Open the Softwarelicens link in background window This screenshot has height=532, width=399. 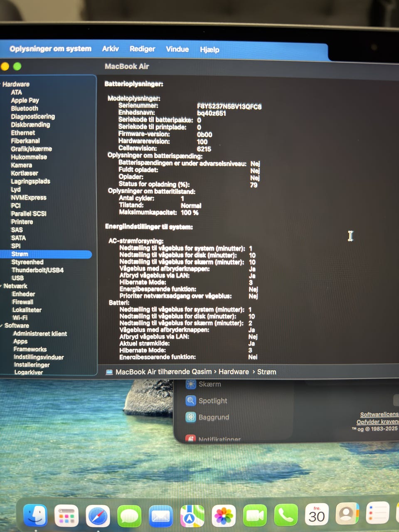coord(379,414)
